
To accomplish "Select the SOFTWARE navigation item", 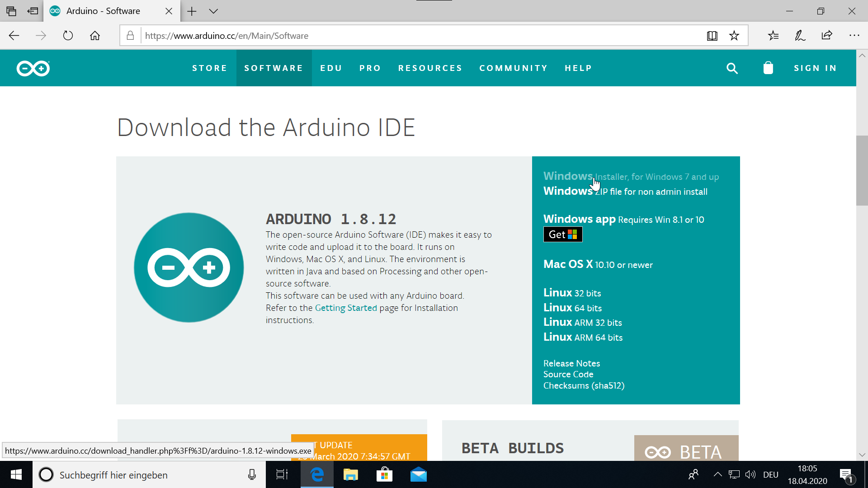I will click(274, 68).
